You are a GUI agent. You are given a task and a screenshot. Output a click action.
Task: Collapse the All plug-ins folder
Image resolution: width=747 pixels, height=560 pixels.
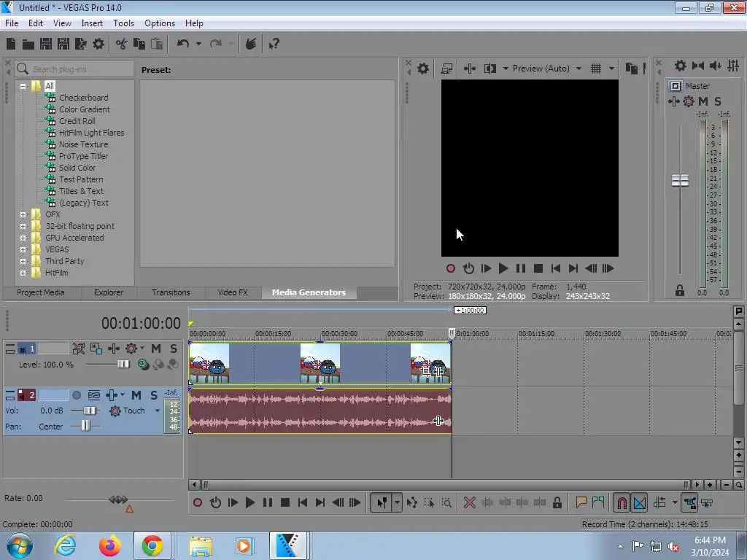[x=23, y=86]
